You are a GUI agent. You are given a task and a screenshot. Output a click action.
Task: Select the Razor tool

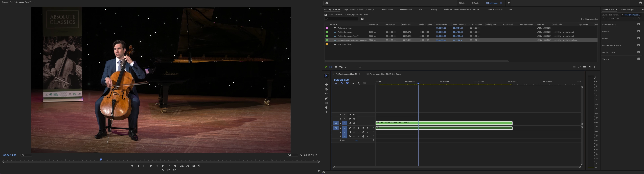(x=326, y=89)
